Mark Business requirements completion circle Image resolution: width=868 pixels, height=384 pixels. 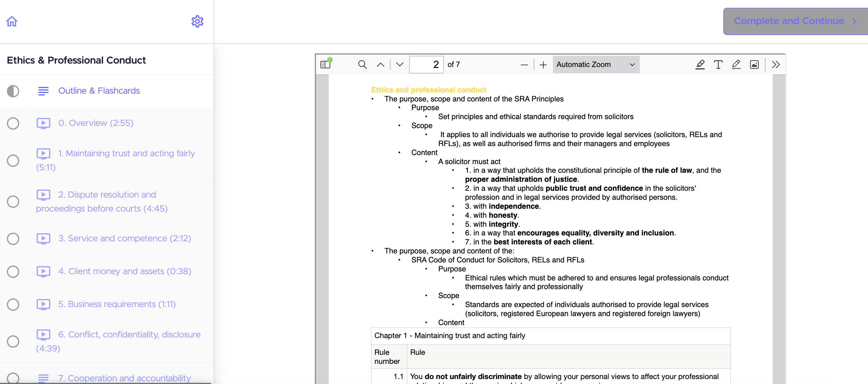(13, 304)
